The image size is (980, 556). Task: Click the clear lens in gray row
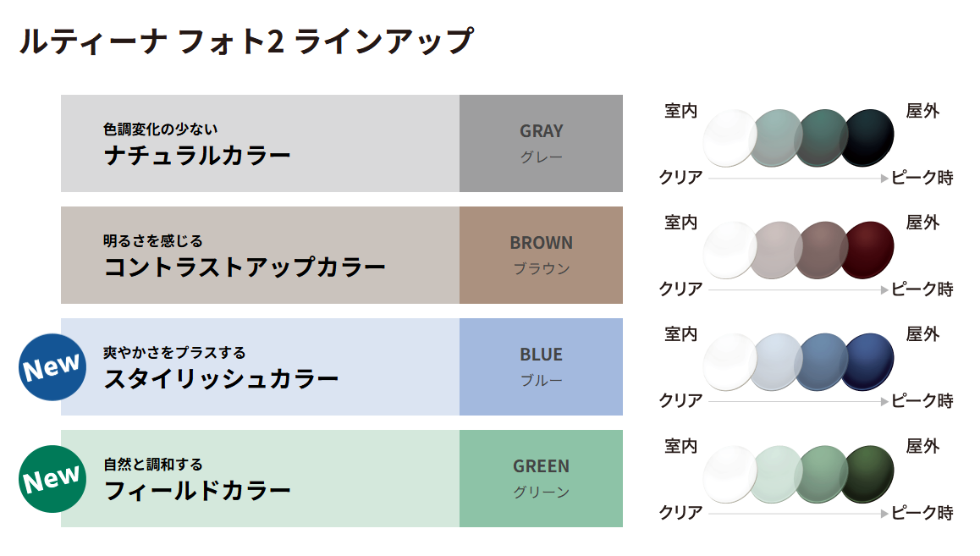click(x=728, y=137)
